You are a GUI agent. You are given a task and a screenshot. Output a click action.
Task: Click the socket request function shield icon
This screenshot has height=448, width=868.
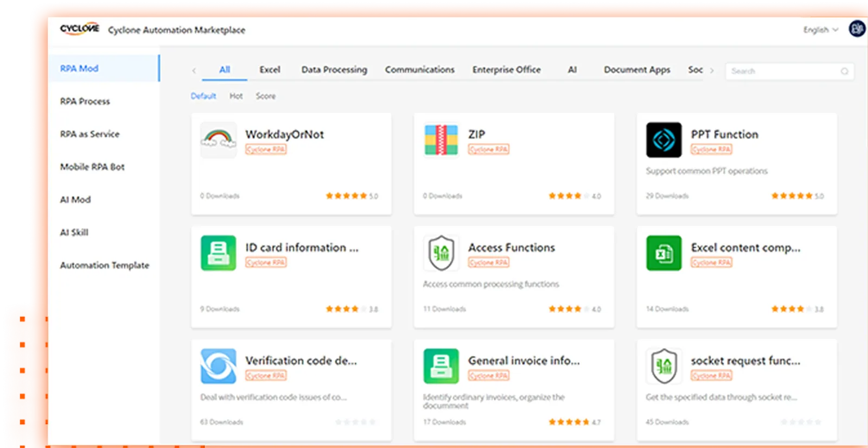click(664, 366)
